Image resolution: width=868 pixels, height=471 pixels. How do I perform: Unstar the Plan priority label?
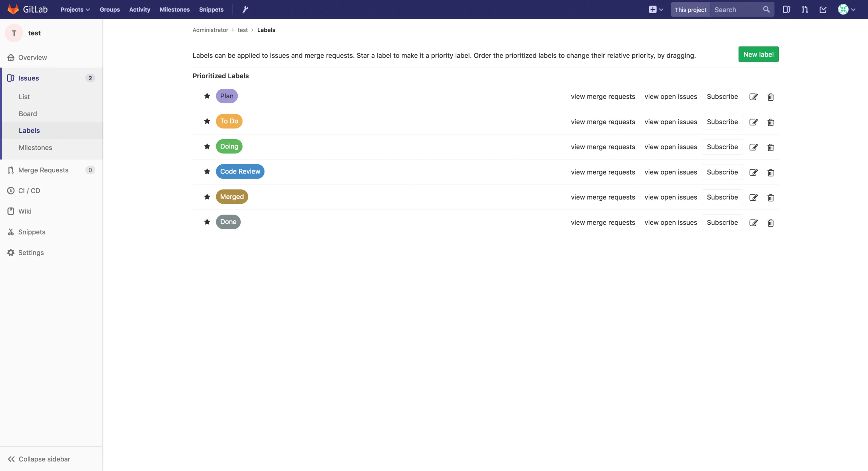pyautogui.click(x=207, y=96)
